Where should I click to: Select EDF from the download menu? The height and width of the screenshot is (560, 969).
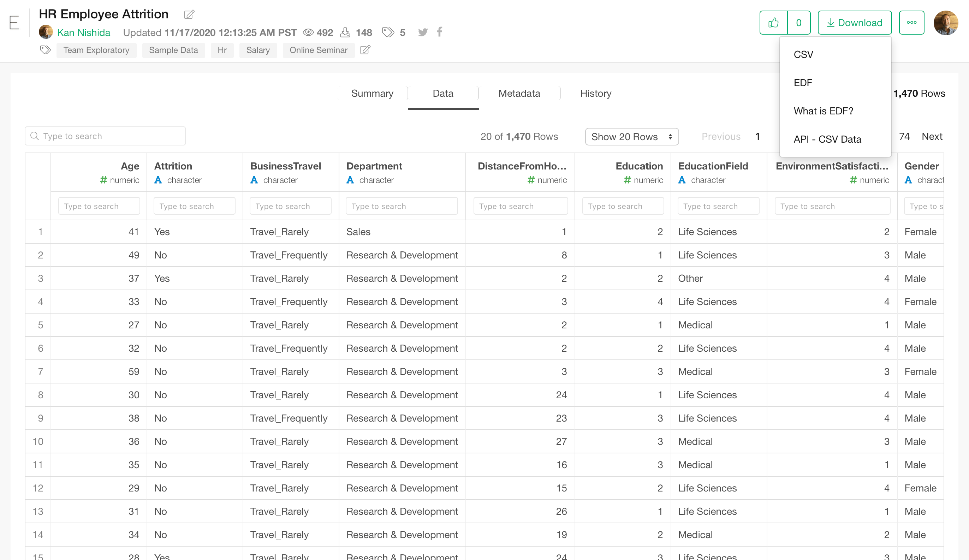point(803,83)
